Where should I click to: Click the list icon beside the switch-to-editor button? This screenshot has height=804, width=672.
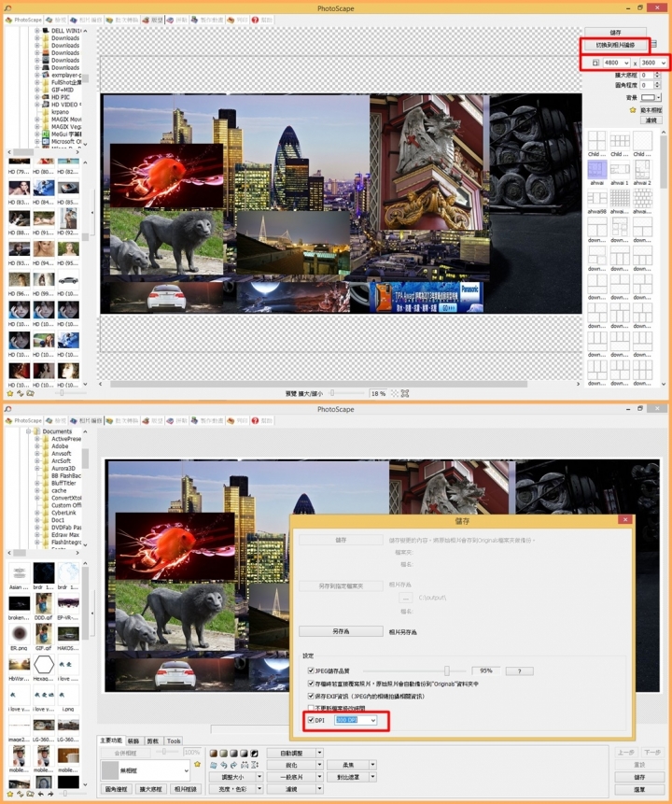653,45
